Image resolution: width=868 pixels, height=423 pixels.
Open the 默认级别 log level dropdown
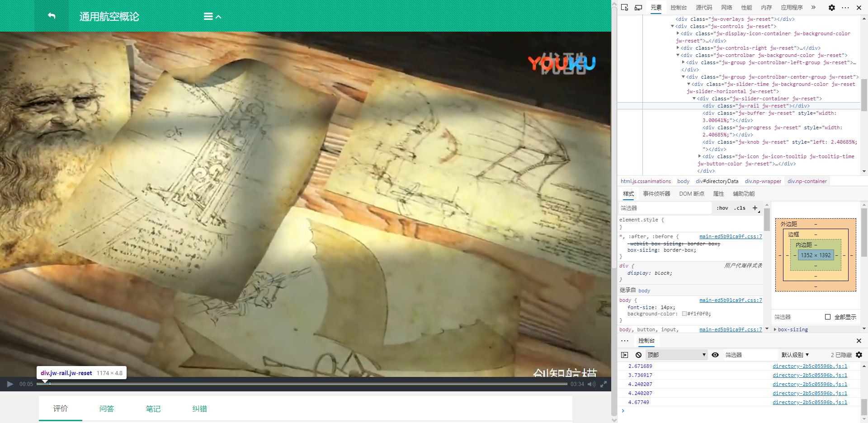pyautogui.click(x=795, y=355)
